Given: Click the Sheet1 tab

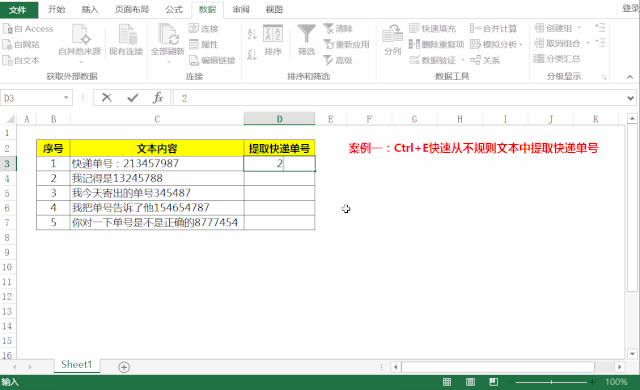Looking at the screenshot, I should (x=77, y=364).
